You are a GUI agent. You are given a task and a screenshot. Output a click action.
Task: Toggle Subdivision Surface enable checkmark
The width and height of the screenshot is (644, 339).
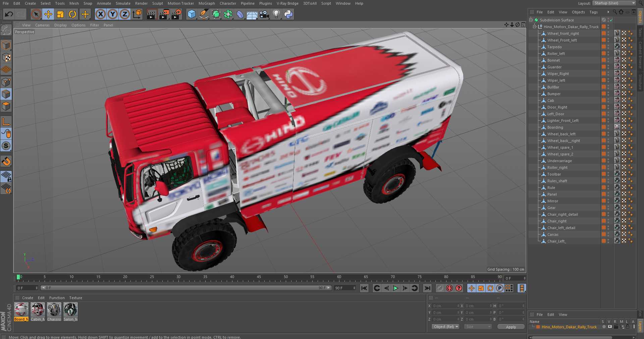point(611,20)
